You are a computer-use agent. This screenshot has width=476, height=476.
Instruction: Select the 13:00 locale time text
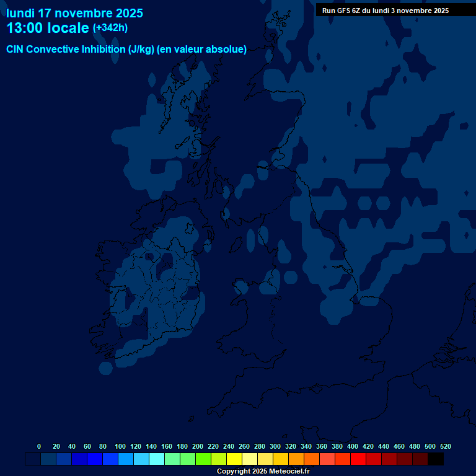coord(48,28)
